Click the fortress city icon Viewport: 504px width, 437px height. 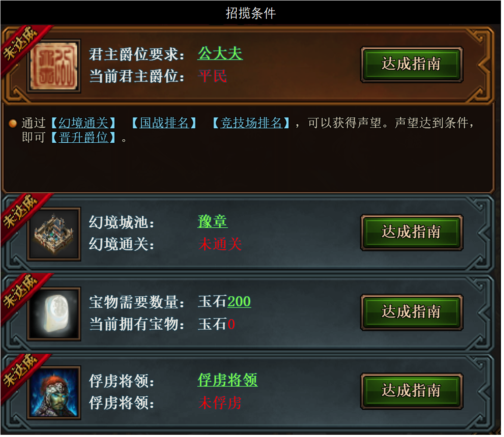[54, 234]
